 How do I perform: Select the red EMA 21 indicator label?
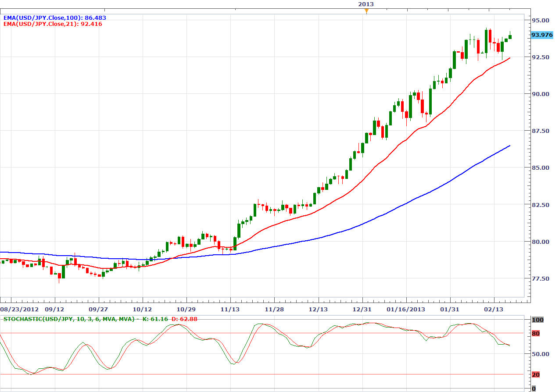pos(53,24)
